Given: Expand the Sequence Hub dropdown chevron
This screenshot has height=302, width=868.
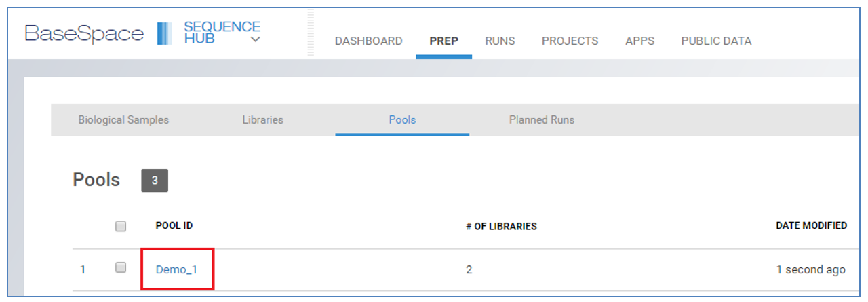Looking at the screenshot, I should (x=255, y=40).
